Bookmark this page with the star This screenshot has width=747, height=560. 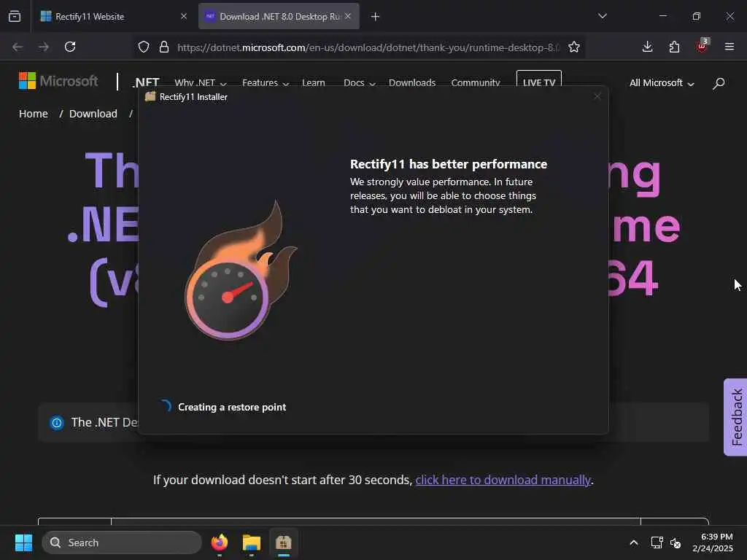click(574, 47)
